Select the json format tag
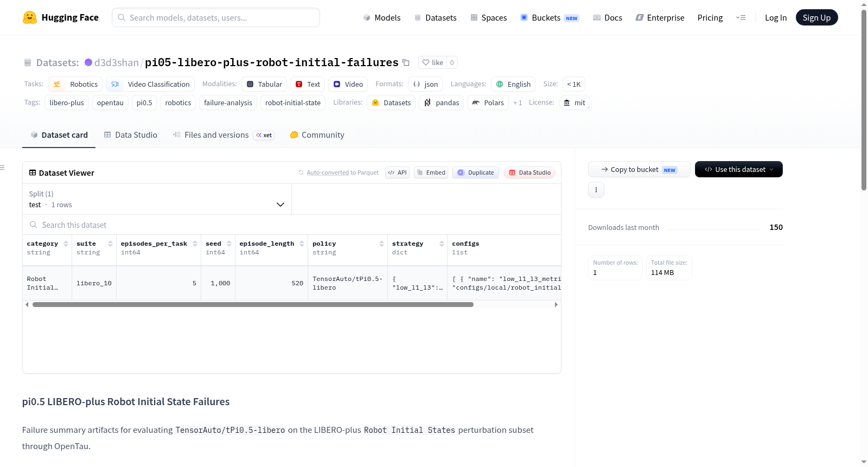 tap(425, 84)
